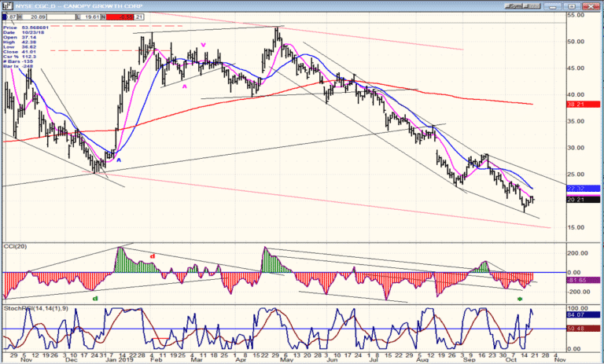Toggle the Sym link button

click(514, 6)
